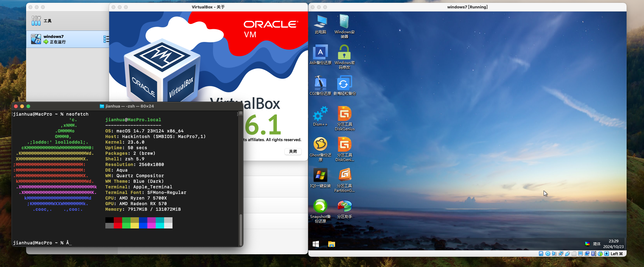The image size is (644, 267).
Task: Open Windows安装器 desktop icon
Action: coord(344,26)
